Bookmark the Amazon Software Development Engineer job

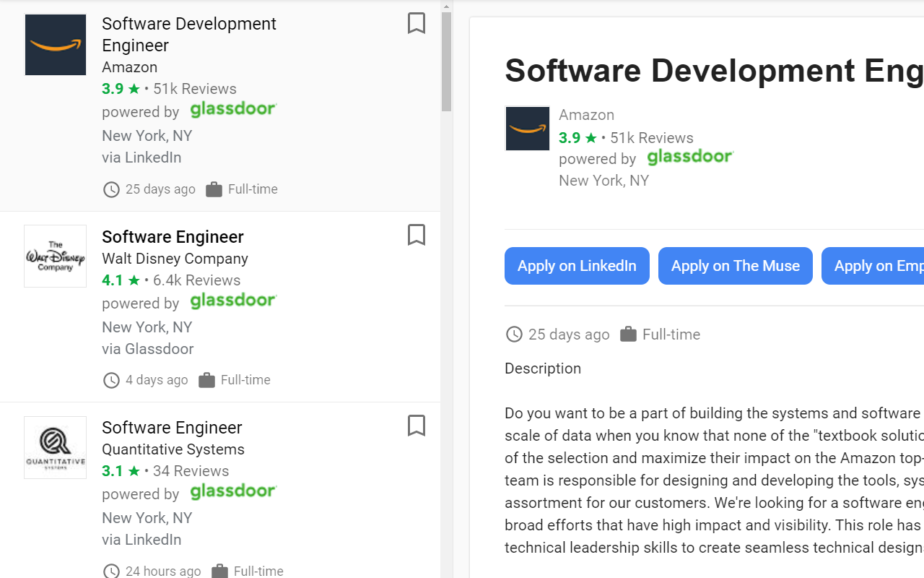point(417,23)
